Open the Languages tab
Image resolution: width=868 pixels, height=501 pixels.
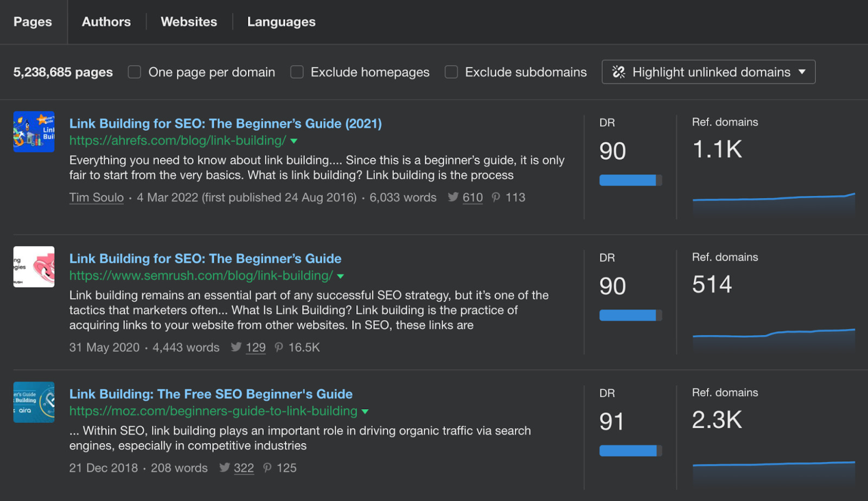(x=281, y=22)
